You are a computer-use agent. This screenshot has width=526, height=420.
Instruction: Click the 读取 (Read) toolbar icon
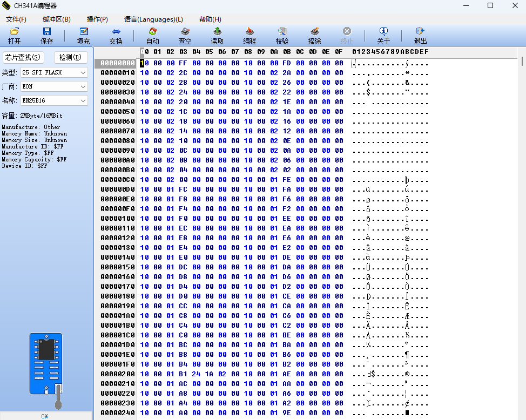(217, 36)
